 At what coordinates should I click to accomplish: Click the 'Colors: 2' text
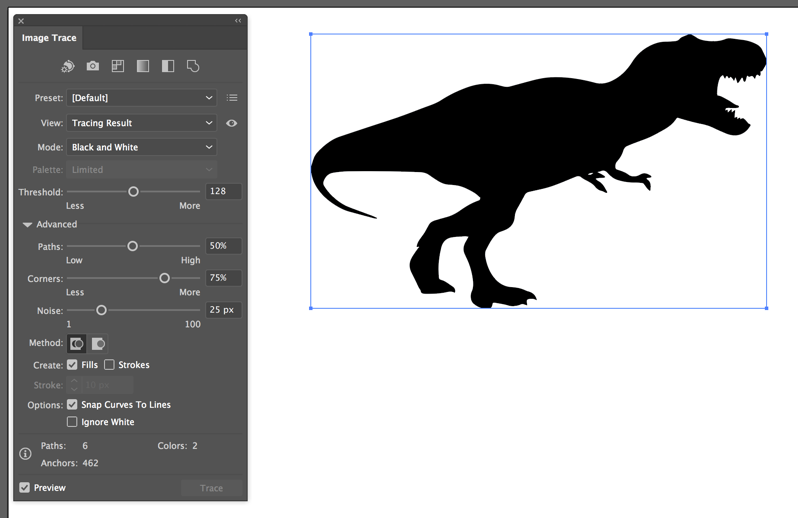(x=177, y=446)
